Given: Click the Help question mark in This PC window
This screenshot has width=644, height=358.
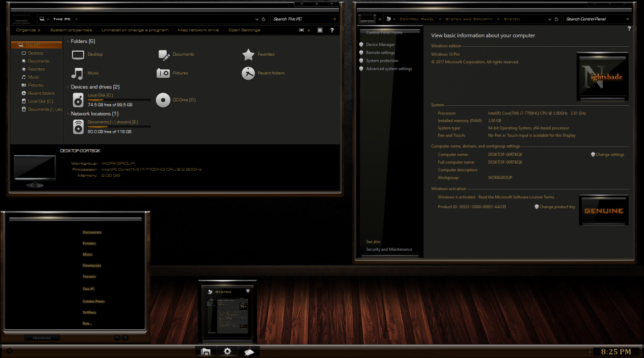Looking at the screenshot, I should point(332,30).
